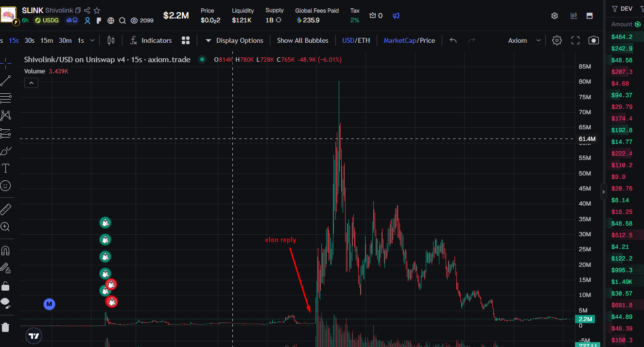Click the $1.49K trade amount
This screenshot has height=347, width=644.
coord(622,282)
